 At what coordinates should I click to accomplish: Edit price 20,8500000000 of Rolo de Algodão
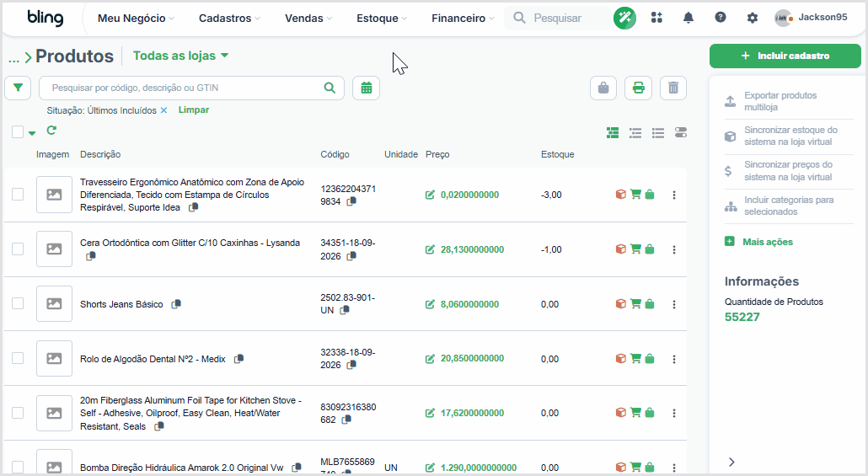pos(430,359)
